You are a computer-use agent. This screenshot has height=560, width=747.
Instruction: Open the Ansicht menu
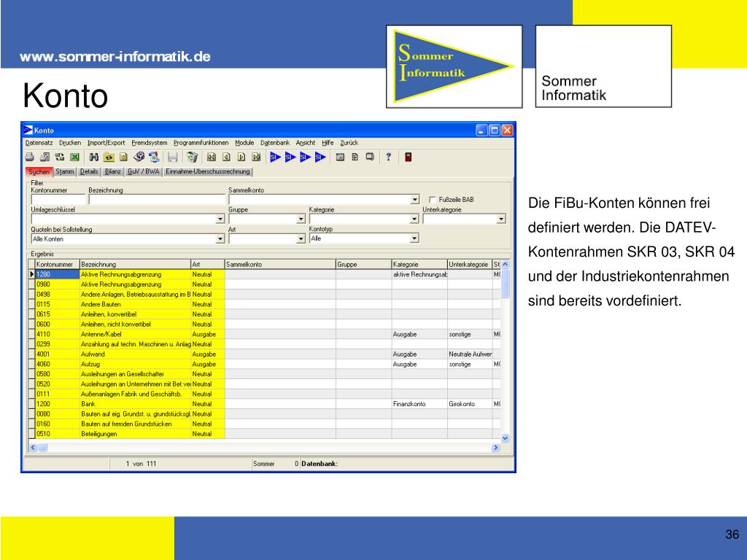click(x=306, y=143)
